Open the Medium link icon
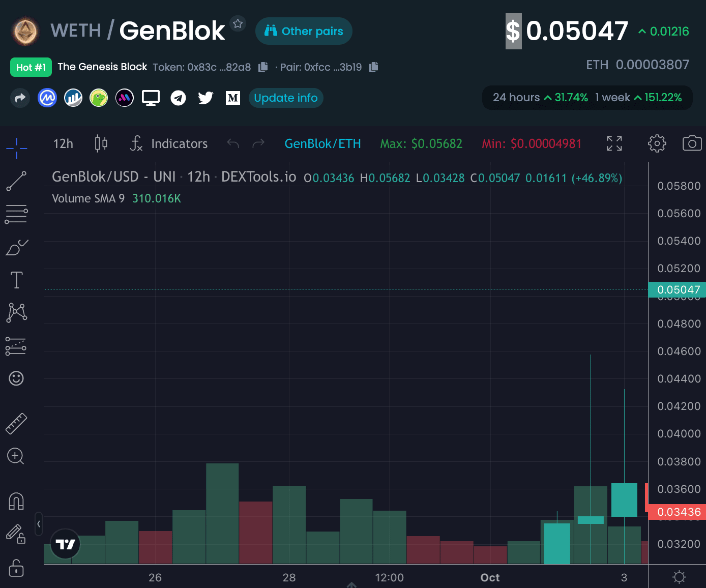706x588 pixels. (233, 98)
